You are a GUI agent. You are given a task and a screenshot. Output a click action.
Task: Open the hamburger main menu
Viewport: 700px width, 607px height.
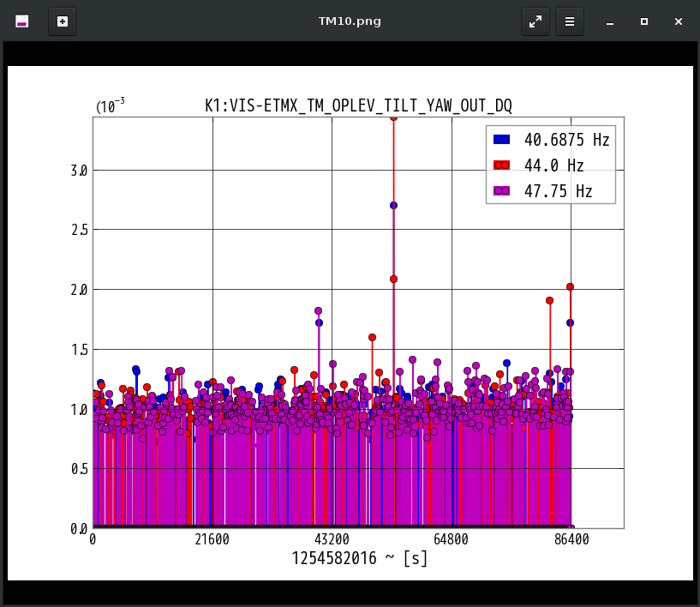pos(570,21)
